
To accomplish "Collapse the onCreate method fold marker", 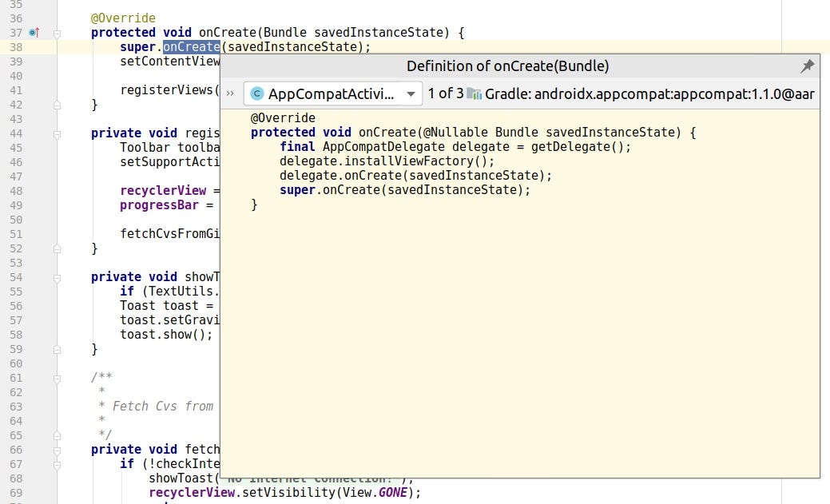I will pos(56,33).
